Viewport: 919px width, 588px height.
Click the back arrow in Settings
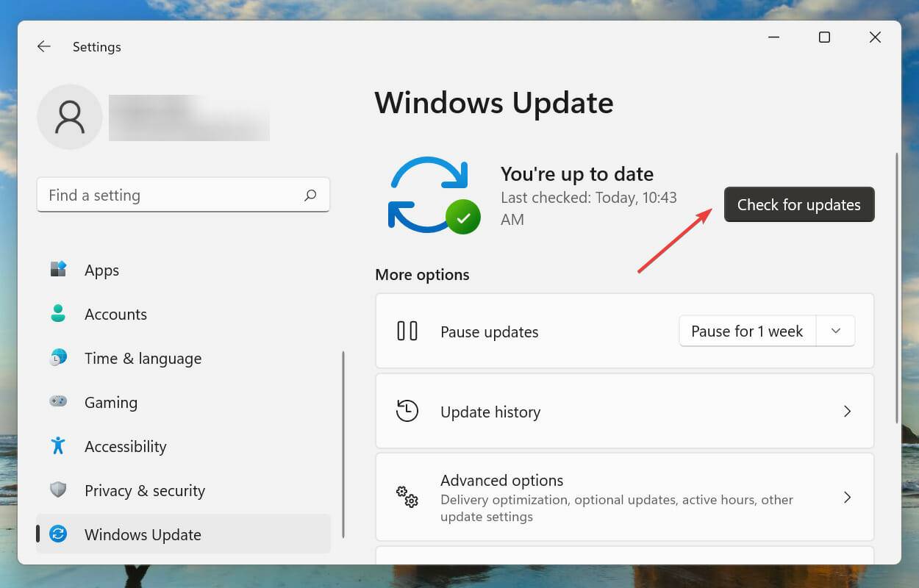tap(43, 46)
